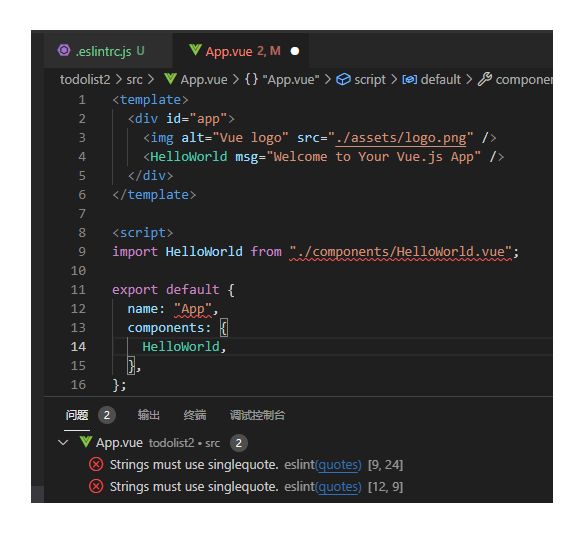This screenshot has height=533, width=582.
Task: Click the Vue icon on App.vue tab
Action: coord(195,50)
